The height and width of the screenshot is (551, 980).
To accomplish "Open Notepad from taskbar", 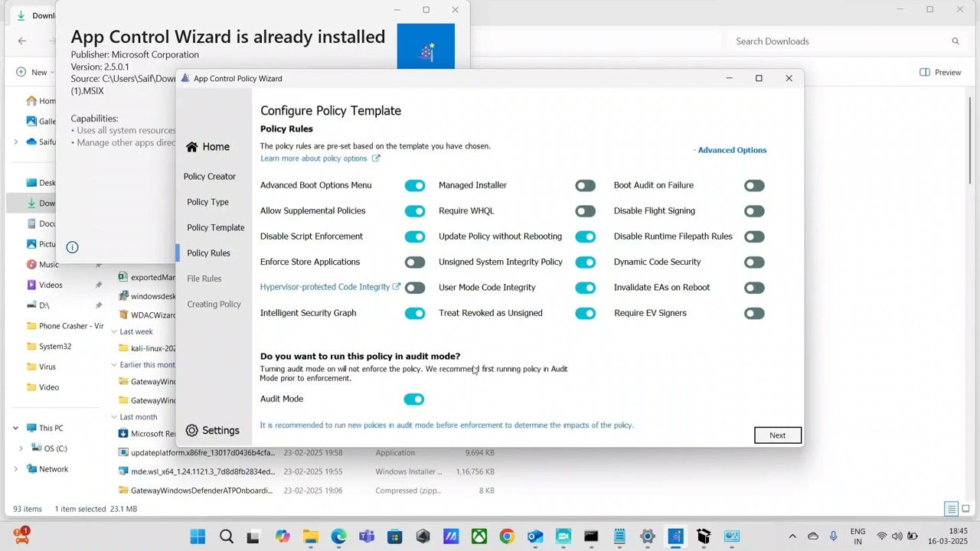I will coord(619,536).
